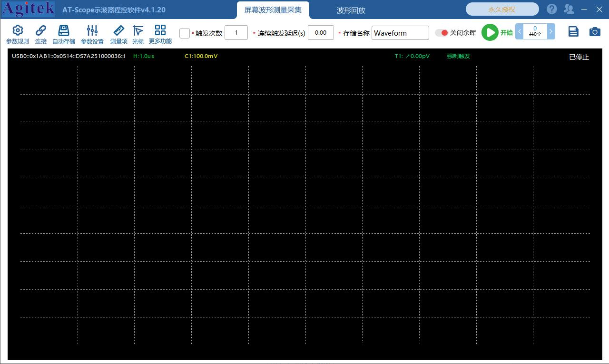Go to previous waveform with left arrow
Viewport: 609px width, 364px height.
[520, 32]
